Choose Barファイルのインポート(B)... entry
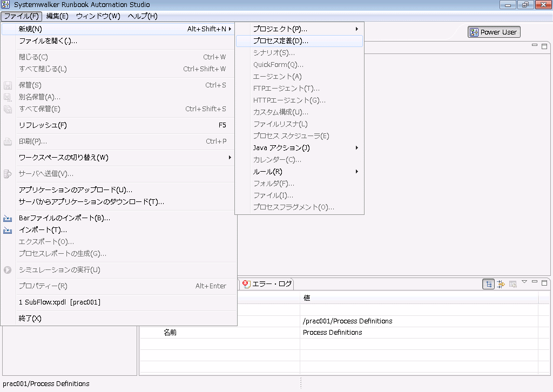 (x=118, y=218)
